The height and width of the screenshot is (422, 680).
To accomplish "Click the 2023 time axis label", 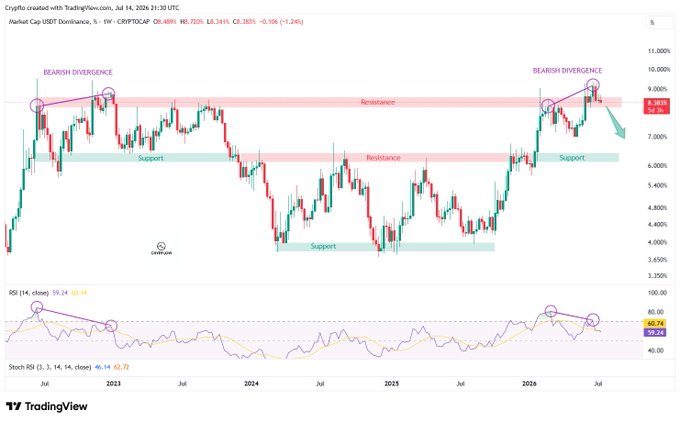I will [x=114, y=384].
